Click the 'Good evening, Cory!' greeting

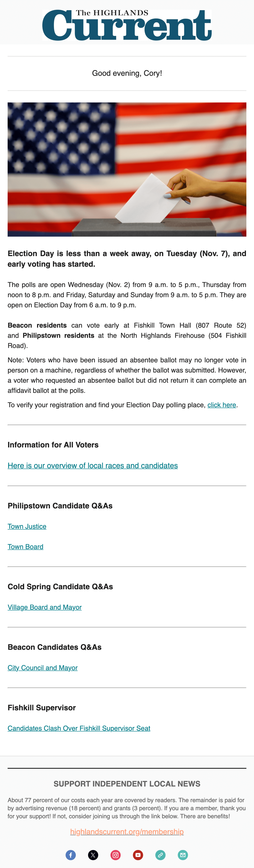(127, 73)
